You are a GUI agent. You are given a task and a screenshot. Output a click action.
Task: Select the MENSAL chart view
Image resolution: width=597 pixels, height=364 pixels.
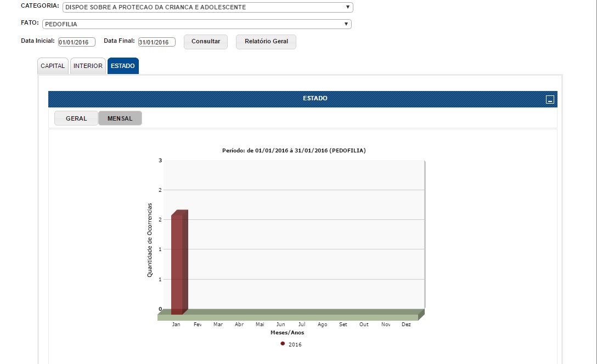120,118
